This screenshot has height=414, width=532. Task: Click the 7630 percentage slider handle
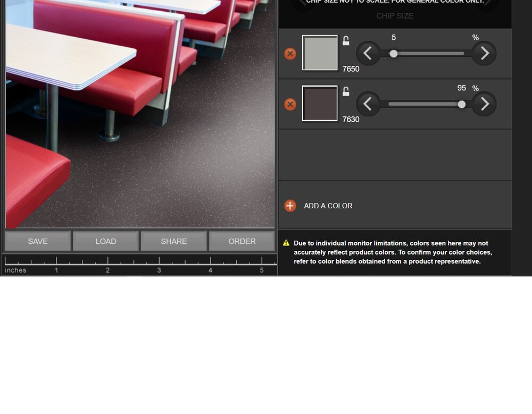click(x=461, y=105)
